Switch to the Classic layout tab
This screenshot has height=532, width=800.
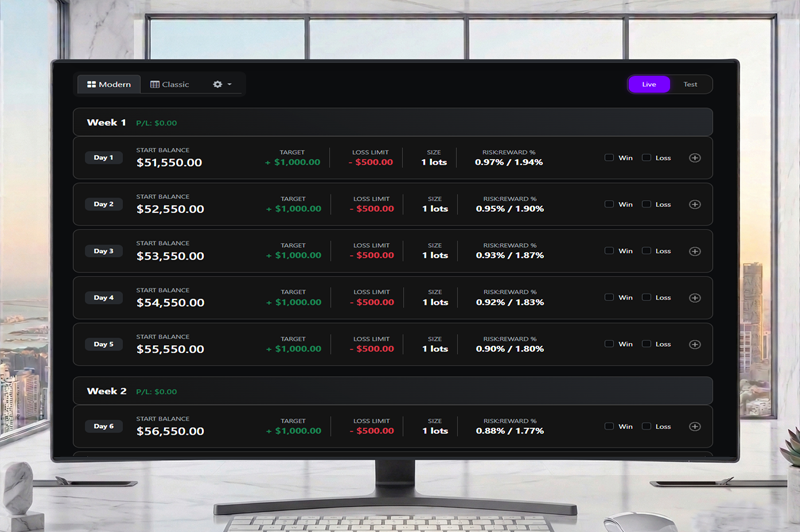tap(169, 84)
